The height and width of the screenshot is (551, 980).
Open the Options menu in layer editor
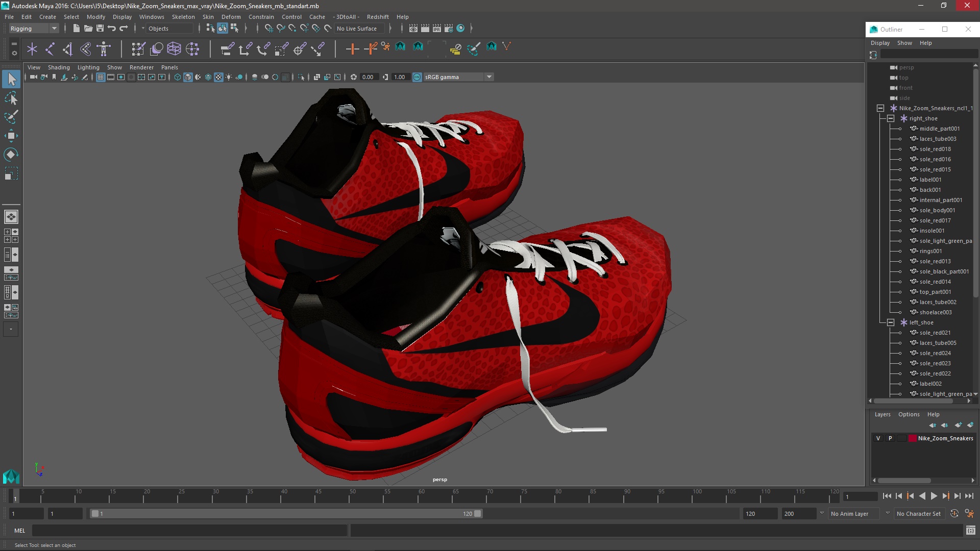click(x=909, y=414)
